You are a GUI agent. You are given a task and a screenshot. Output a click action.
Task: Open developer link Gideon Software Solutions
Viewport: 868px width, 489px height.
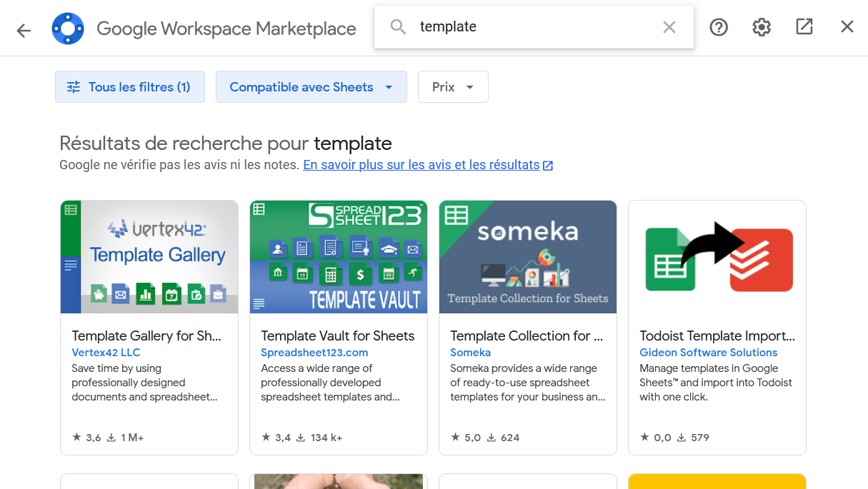pyautogui.click(x=709, y=353)
